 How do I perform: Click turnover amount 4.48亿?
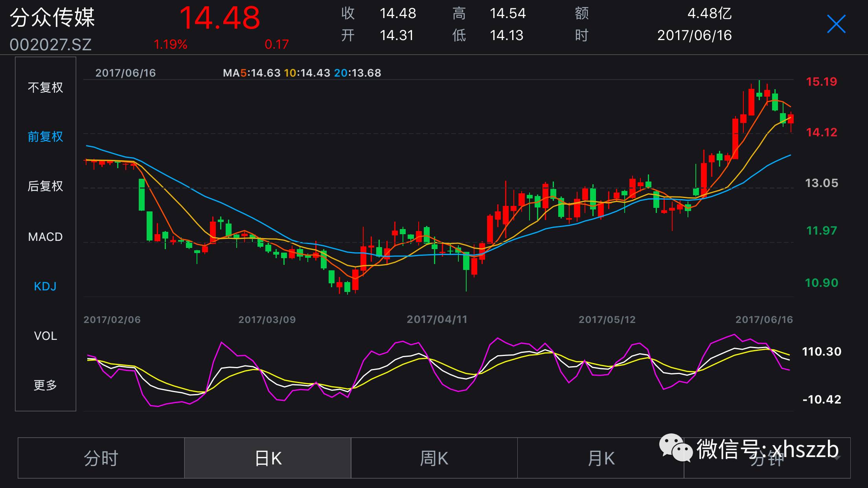[710, 13]
